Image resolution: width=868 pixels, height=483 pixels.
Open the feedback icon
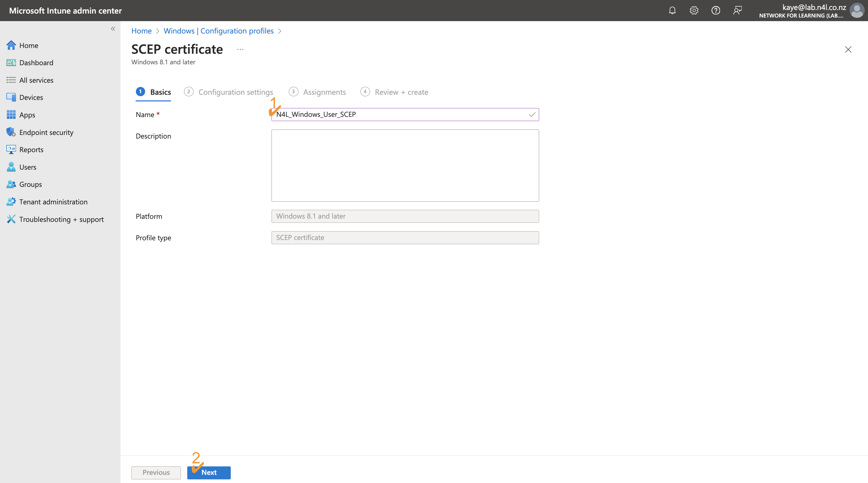tap(738, 11)
